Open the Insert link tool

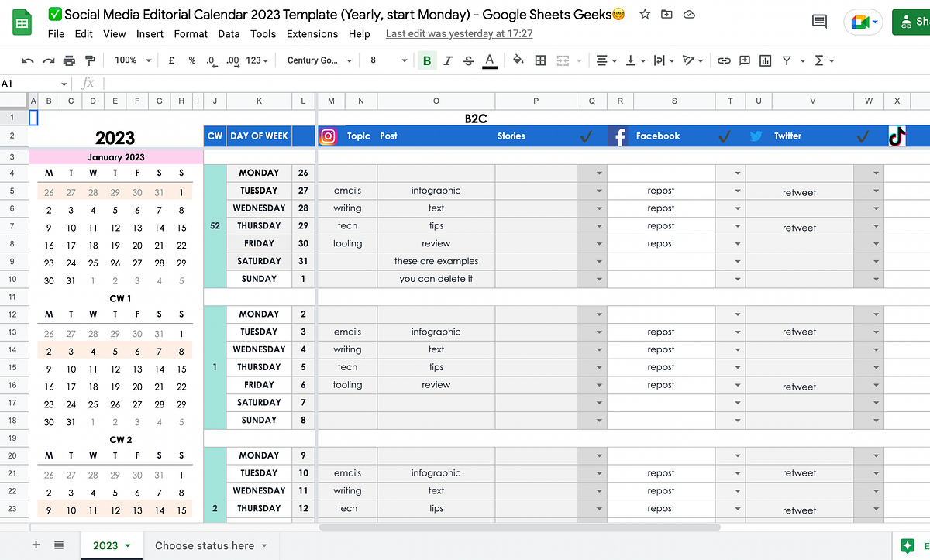[x=724, y=60]
